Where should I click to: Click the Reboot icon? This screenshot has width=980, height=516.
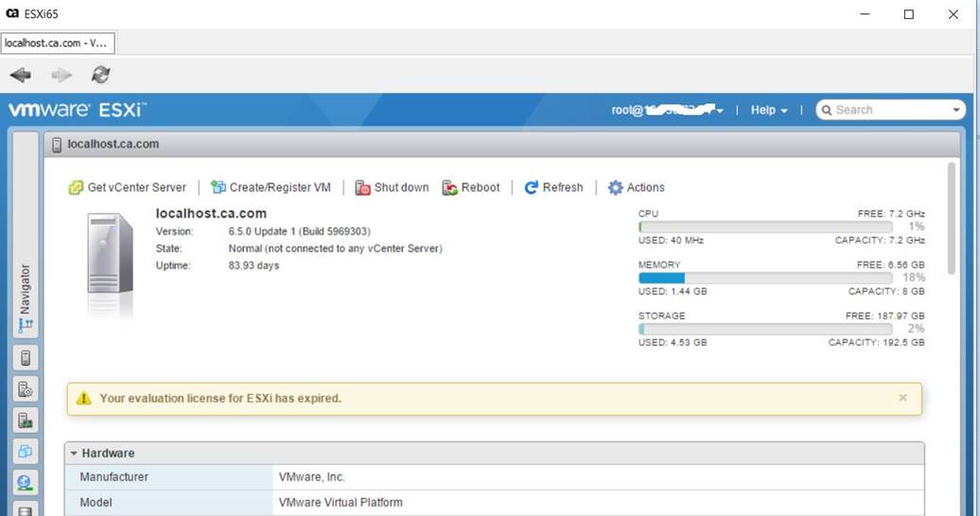[x=449, y=187]
